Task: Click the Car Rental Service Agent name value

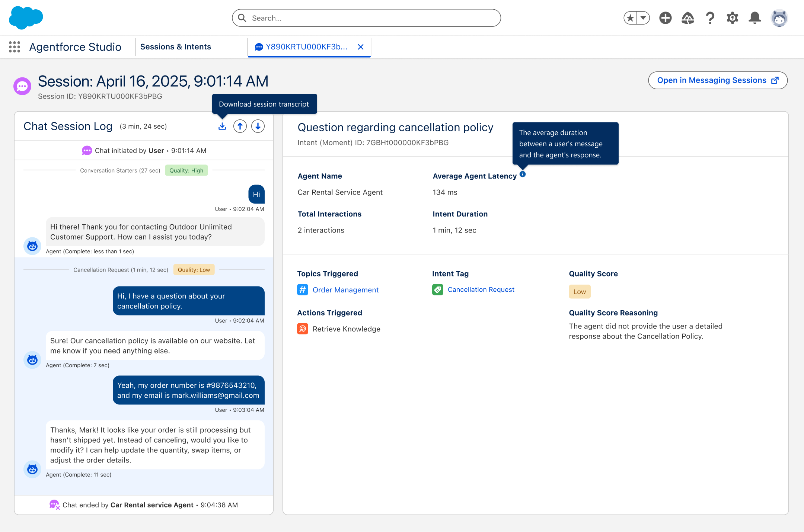Action: click(x=340, y=192)
